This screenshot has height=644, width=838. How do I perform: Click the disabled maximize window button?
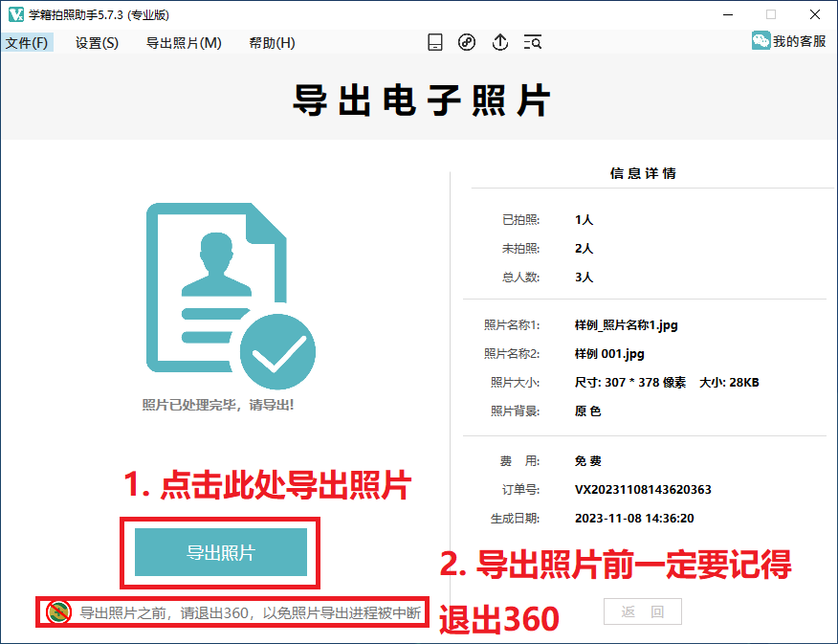[771, 14]
